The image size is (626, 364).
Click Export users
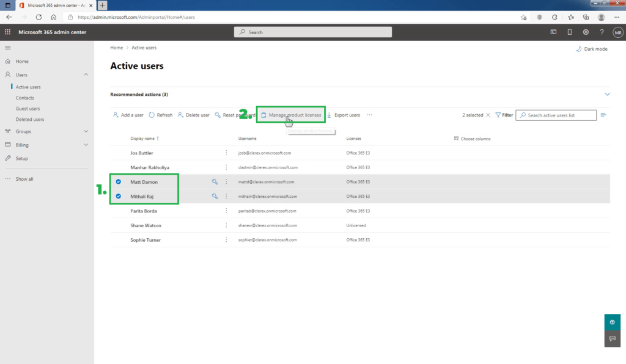344,115
